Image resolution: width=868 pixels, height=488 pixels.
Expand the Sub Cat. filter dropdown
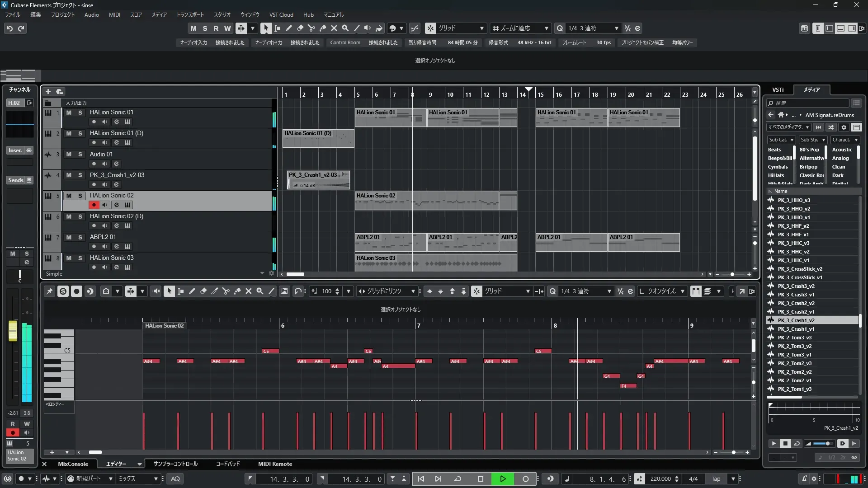[781, 140]
